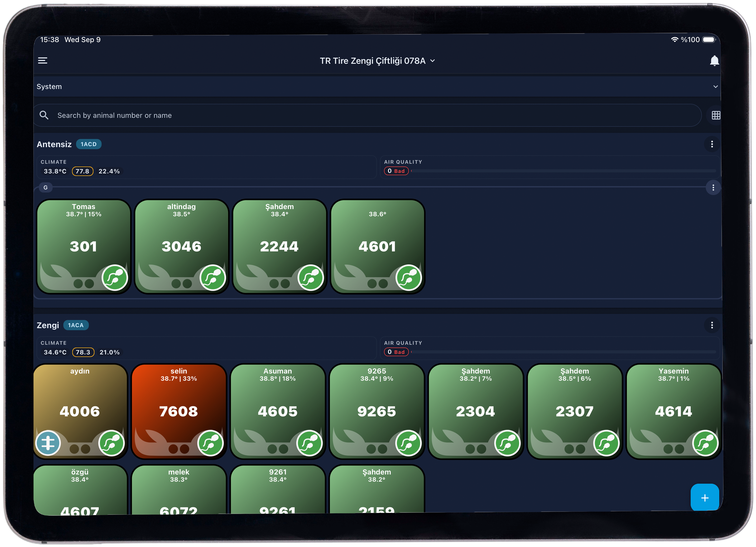The width and height of the screenshot is (756, 547).
Task: Tap insemination icon on card 4614
Action: (705, 443)
